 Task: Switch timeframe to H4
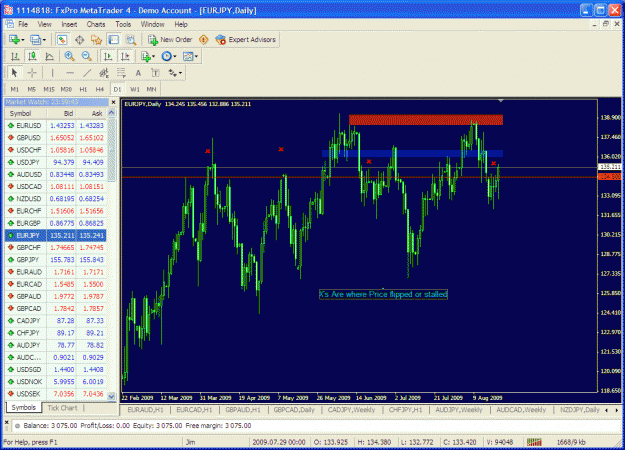click(x=100, y=89)
